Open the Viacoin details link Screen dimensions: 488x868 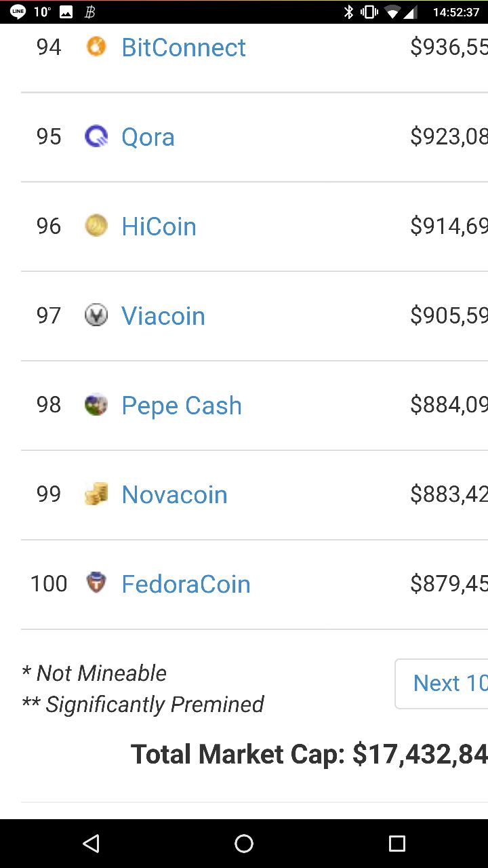pos(163,316)
